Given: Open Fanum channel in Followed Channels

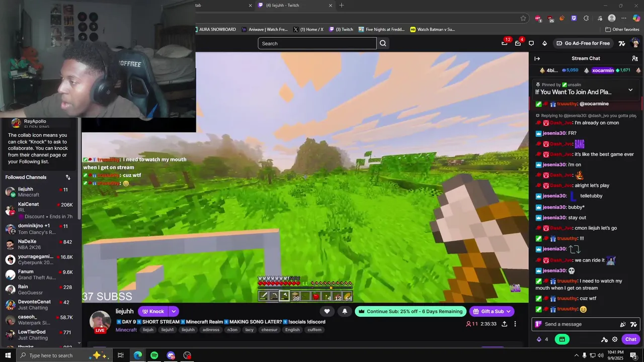Looking at the screenshot, I should coord(40,275).
